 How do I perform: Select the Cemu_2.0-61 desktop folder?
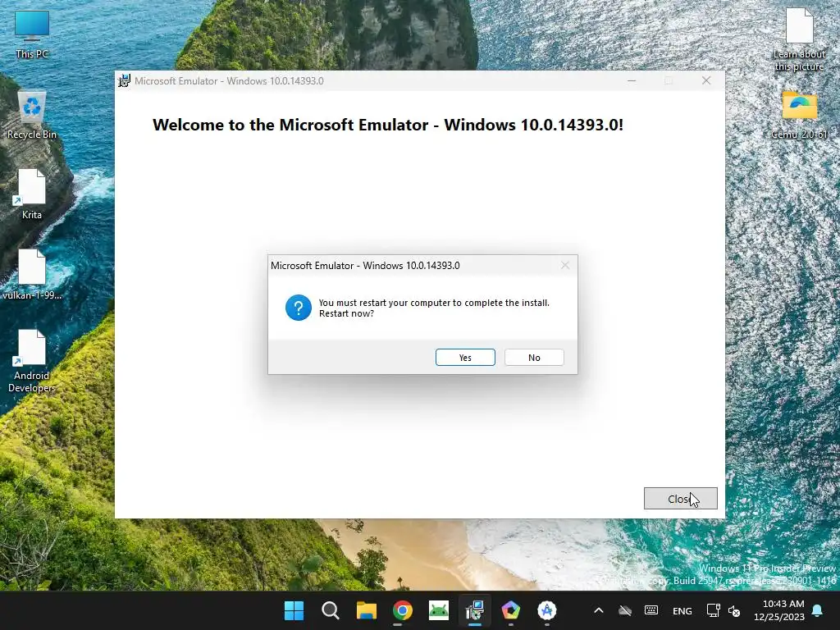tap(799, 116)
